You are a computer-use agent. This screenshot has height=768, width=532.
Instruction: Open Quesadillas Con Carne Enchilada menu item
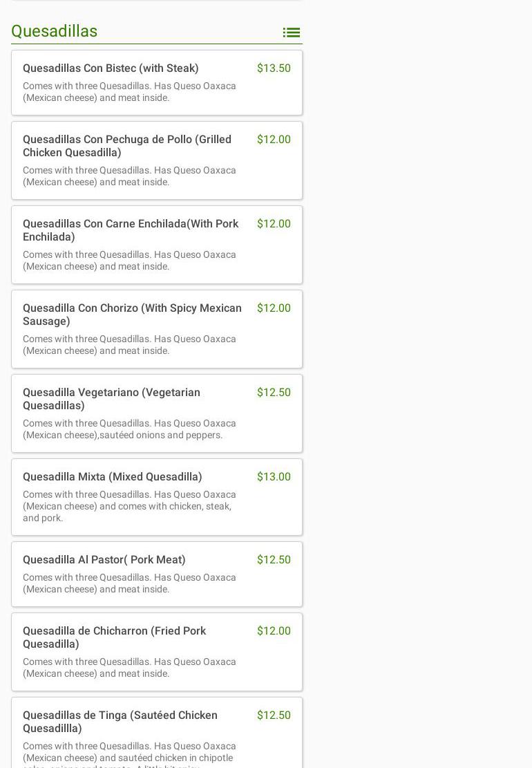pyautogui.click(x=157, y=245)
